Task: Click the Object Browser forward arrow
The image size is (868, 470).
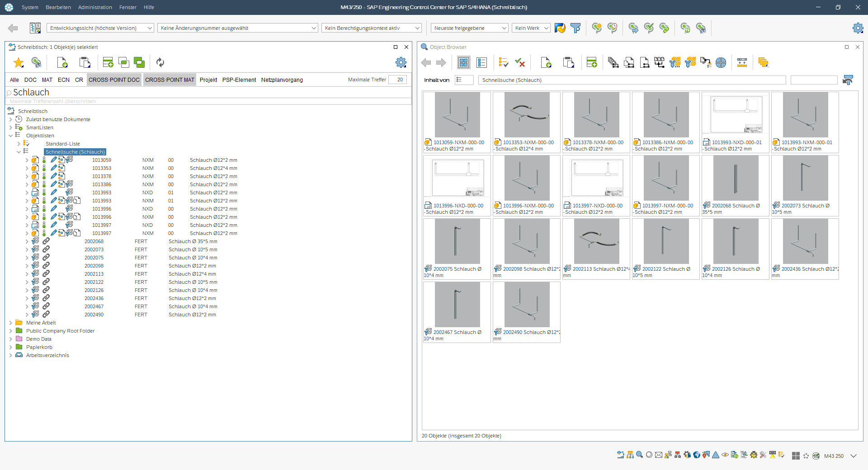Action: click(x=441, y=62)
